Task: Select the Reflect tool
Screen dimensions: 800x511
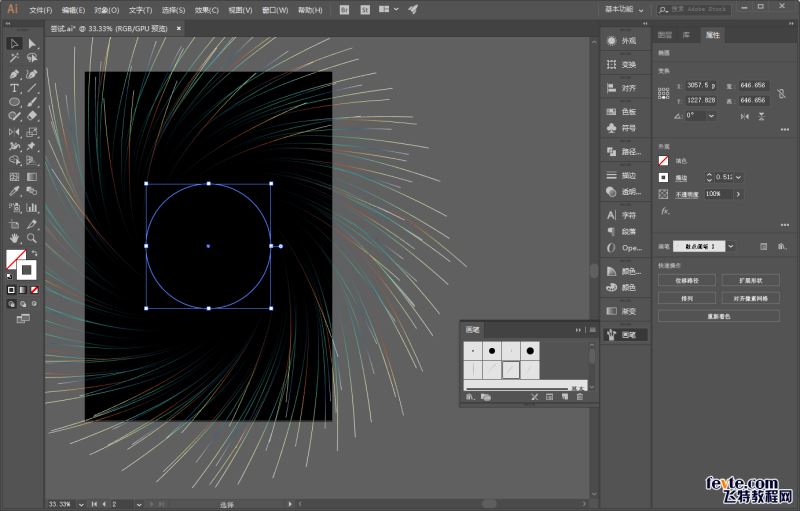Action: click(x=14, y=132)
